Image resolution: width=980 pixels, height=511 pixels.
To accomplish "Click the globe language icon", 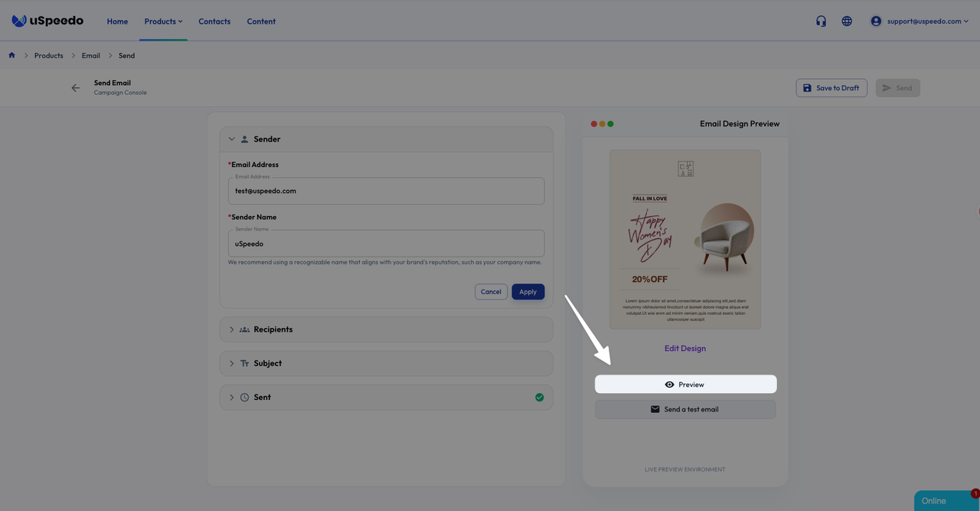I will tap(847, 21).
